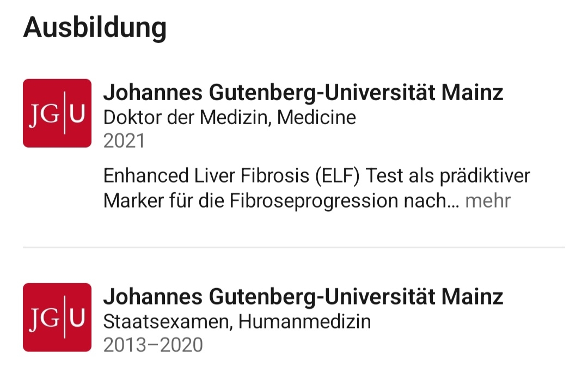
Task: Click the divider line between education entries
Action: click(x=294, y=248)
